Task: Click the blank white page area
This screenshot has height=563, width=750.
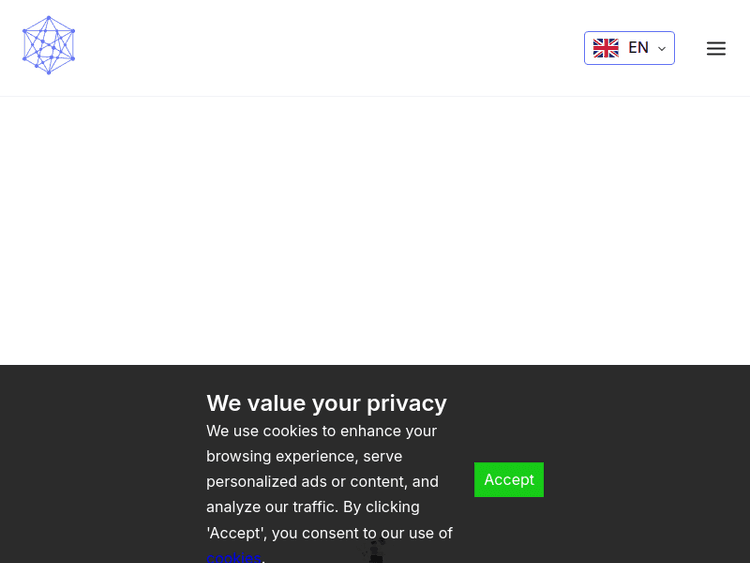Action: click(375, 230)
